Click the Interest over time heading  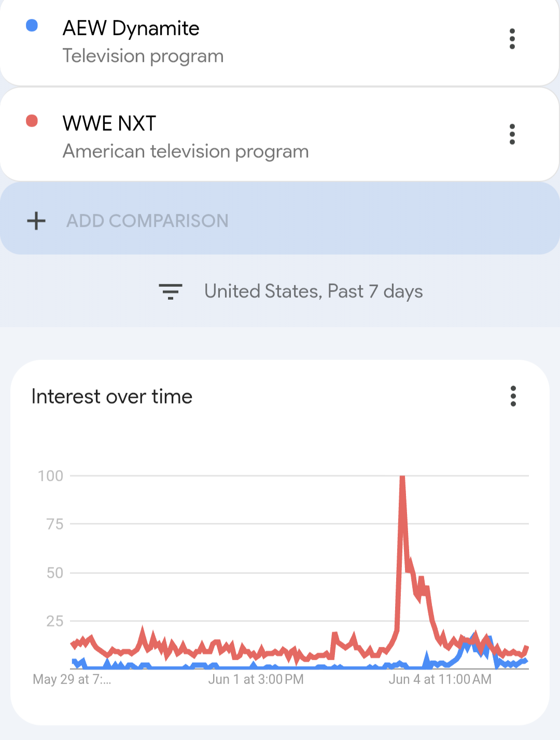point(112,397)
